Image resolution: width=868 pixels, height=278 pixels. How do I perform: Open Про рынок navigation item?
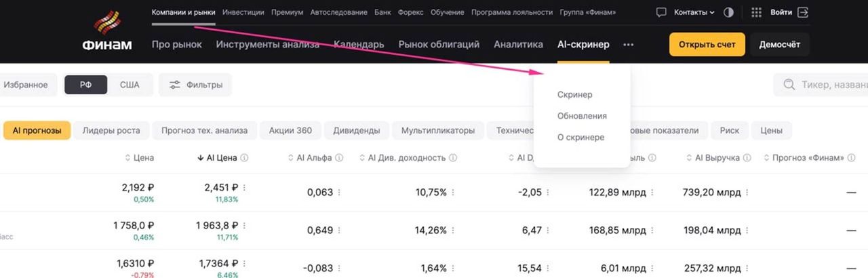[x=177, y=45]
